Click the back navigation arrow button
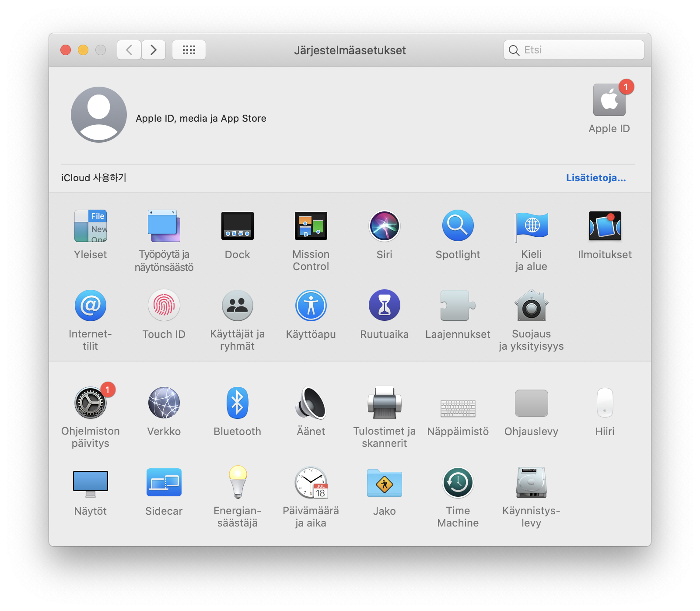The height and width of the screenshot is (611, 700). pos(129,50)
